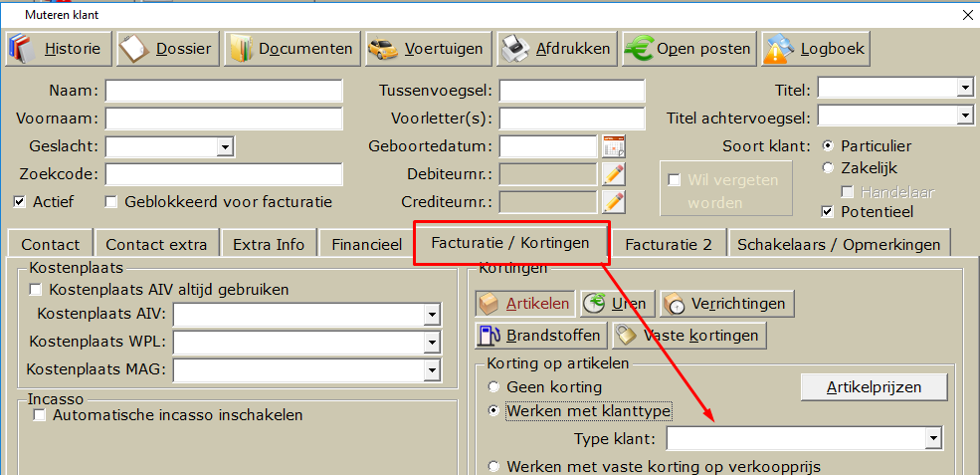
Task: Click the Artikelprijzen button
Action: click(874, 386)
